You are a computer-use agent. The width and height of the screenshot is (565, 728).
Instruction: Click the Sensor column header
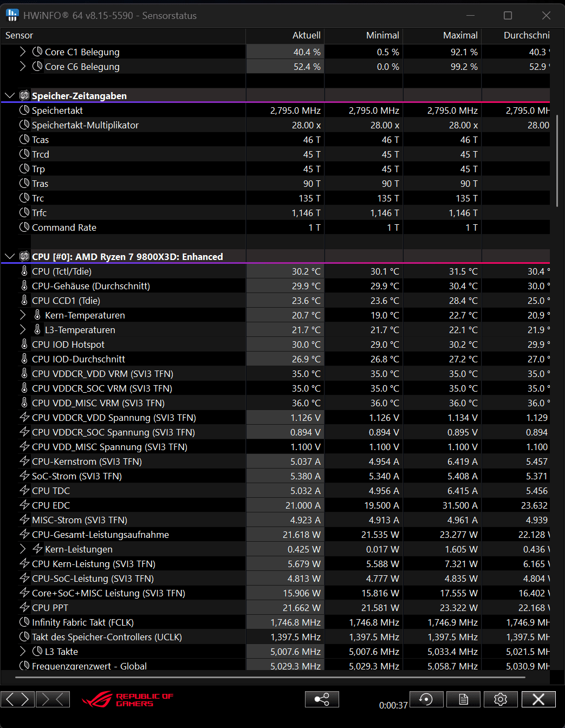click(123, 35)
